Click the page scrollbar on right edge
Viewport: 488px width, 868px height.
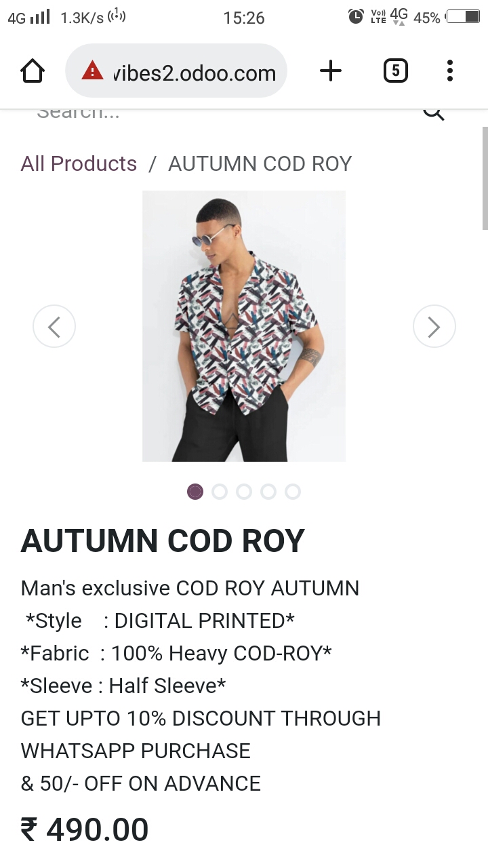coord(485,178)
